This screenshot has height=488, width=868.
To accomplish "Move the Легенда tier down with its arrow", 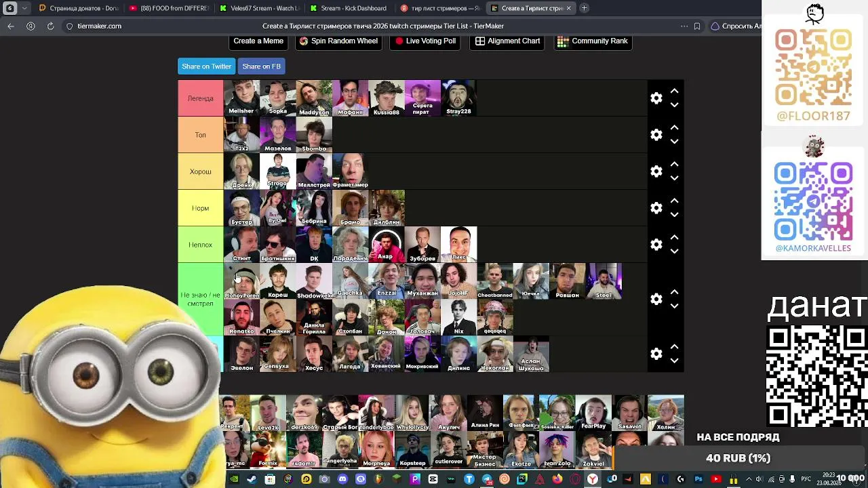I will point(674,105).
